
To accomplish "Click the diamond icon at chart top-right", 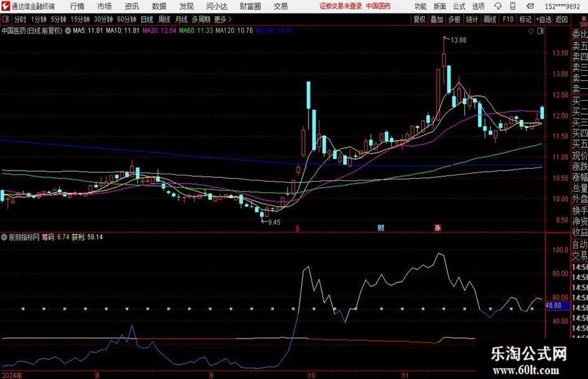I will pos(531,31).
